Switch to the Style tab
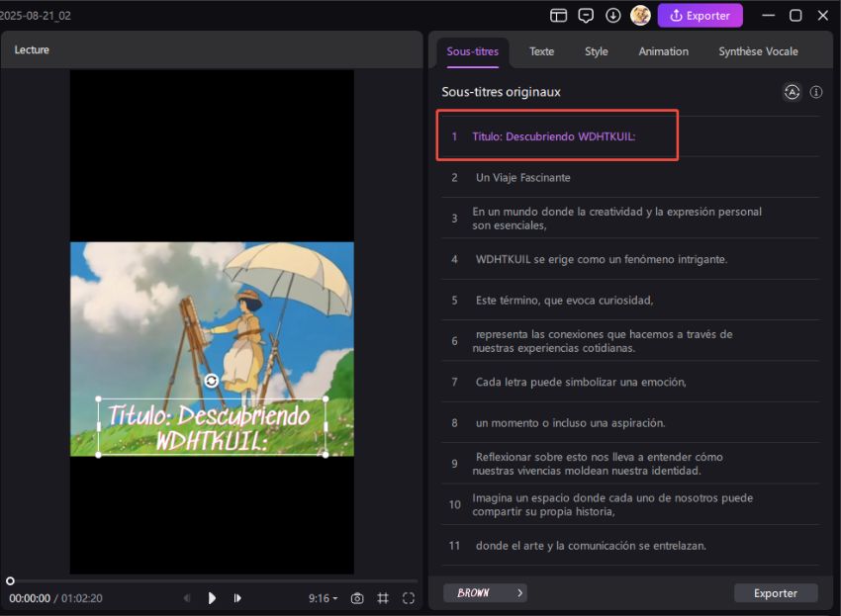The image size is (841, 616). point(596,50)
